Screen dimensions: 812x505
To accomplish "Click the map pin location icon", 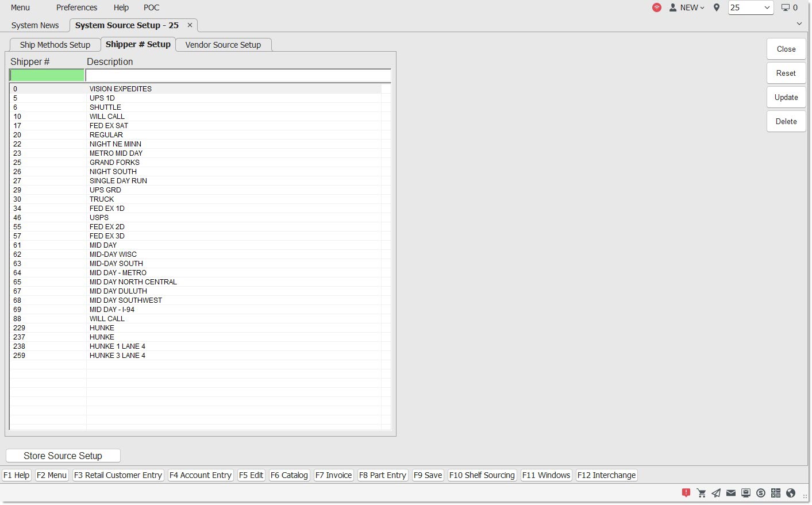I will click(717, 7).
